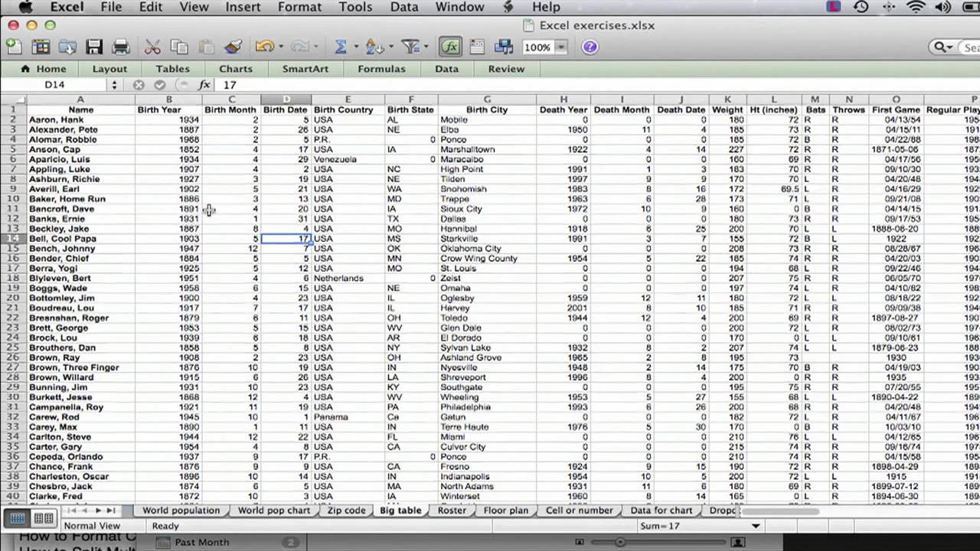Image resolution: width=980 pixels, height=551 pixels.
Task: Switch to the Charts ribbon tab
Action: pos(236,69)
